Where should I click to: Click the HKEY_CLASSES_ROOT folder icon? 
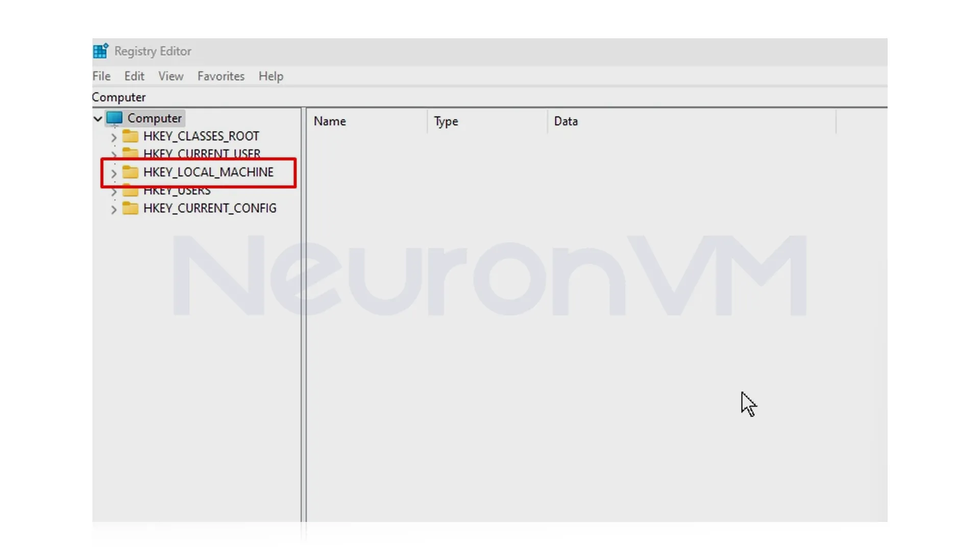point(130,136)
